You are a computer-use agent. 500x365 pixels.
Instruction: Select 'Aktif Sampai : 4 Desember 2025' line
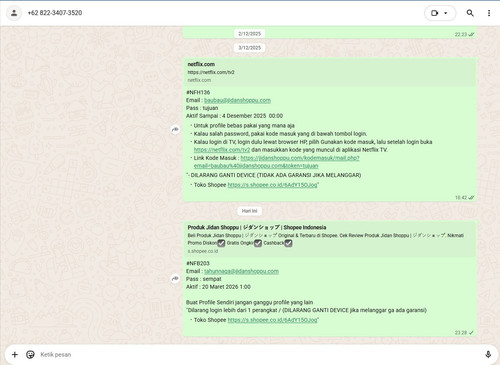coord(234,116)
